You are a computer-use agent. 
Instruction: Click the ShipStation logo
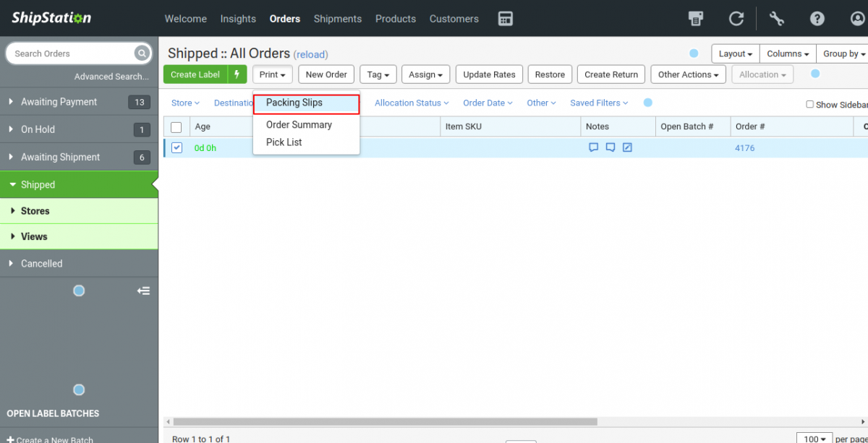click(51, 18)
